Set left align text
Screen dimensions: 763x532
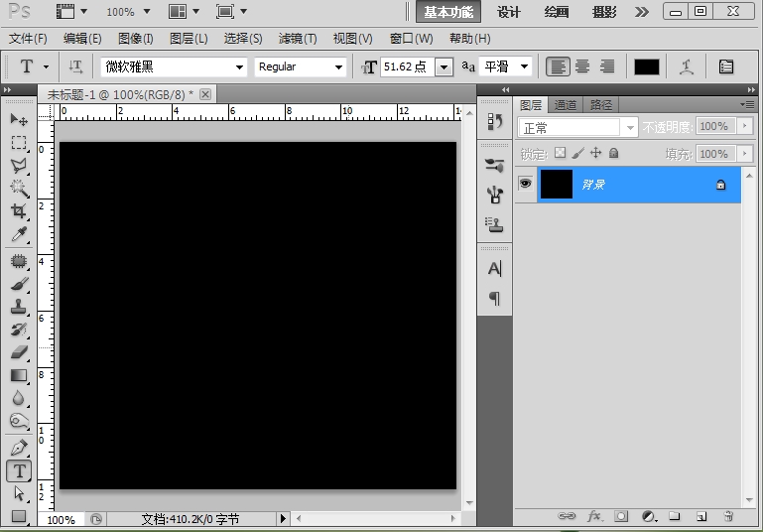tap(558, 66)
